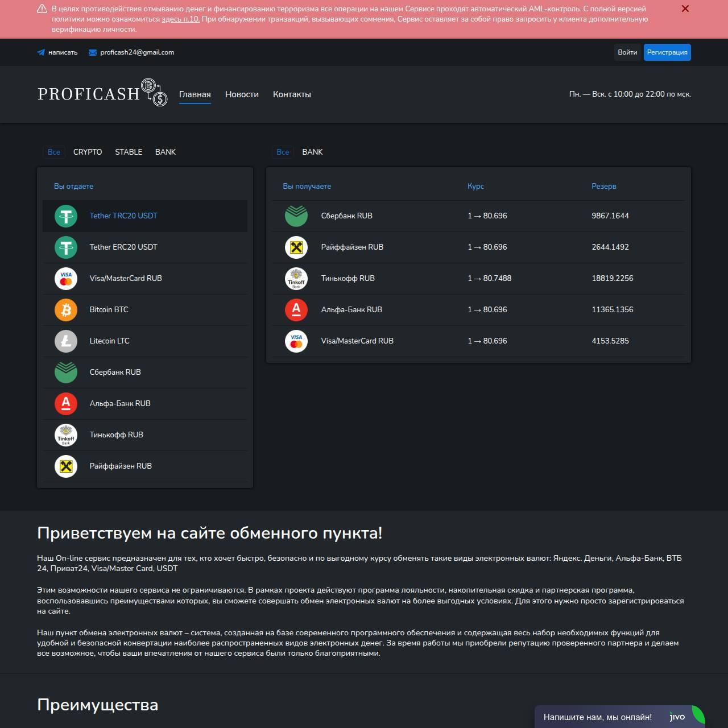This screenshot has height=728, width=728.
Task: Click the PROFICASH logo
Action: pyautogui.click(x=102, y=93)
